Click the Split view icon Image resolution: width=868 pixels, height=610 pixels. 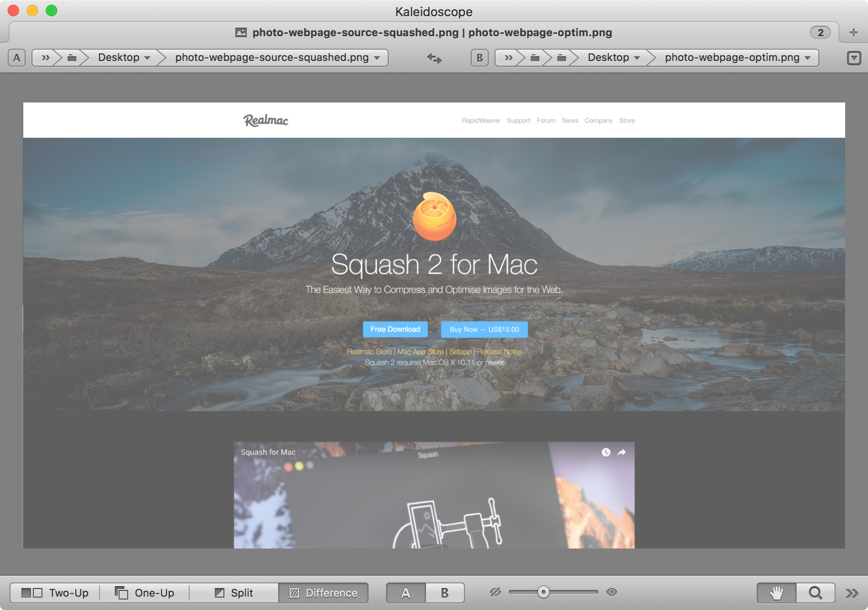pyautogui.click(x=220, y=593)
